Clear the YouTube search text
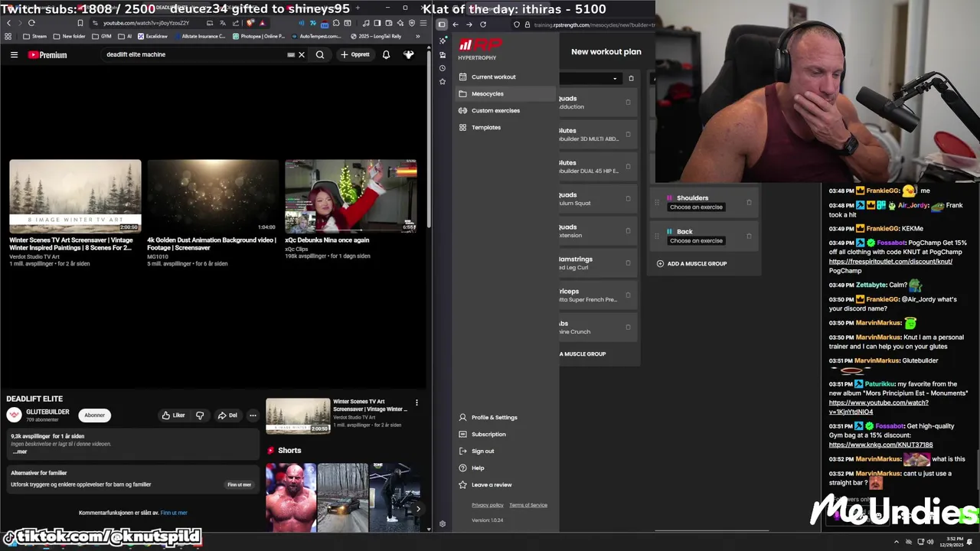The width and height of the screenshot is (980, 551). pyautogui.click(x=302, y=55)
